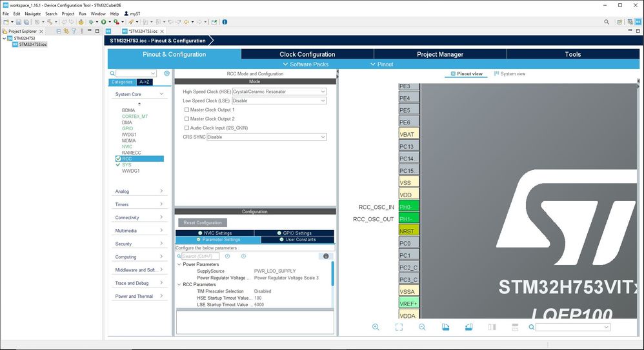This screenshot has width=644, height=350.
Task: Open the Navigate menu
Action: tap(32, 14)
